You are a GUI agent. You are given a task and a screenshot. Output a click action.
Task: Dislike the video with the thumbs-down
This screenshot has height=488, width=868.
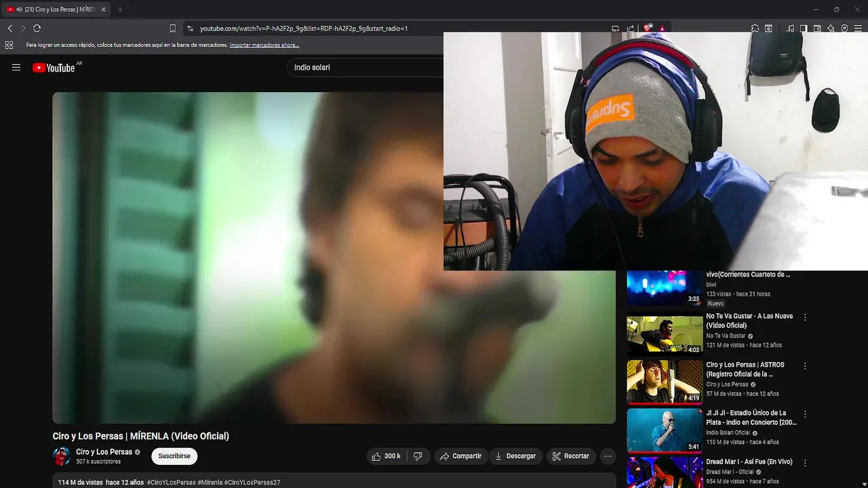(418, 456)
